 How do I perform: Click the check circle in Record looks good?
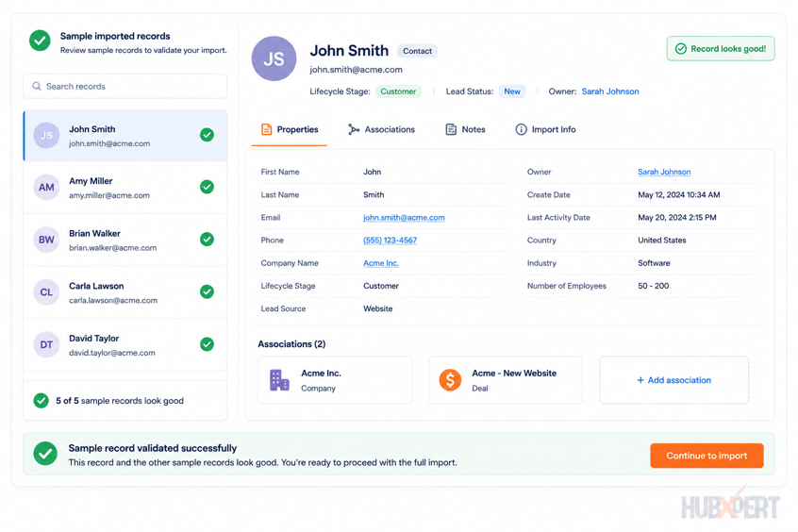click(x=680, y=49)
